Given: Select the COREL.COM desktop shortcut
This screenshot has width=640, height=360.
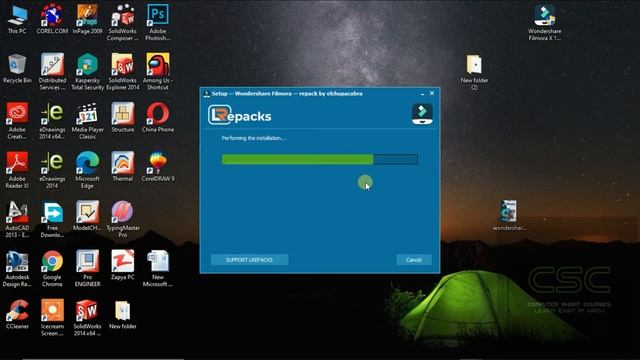Looking at the screenshot, I should (x=52, y=18).
